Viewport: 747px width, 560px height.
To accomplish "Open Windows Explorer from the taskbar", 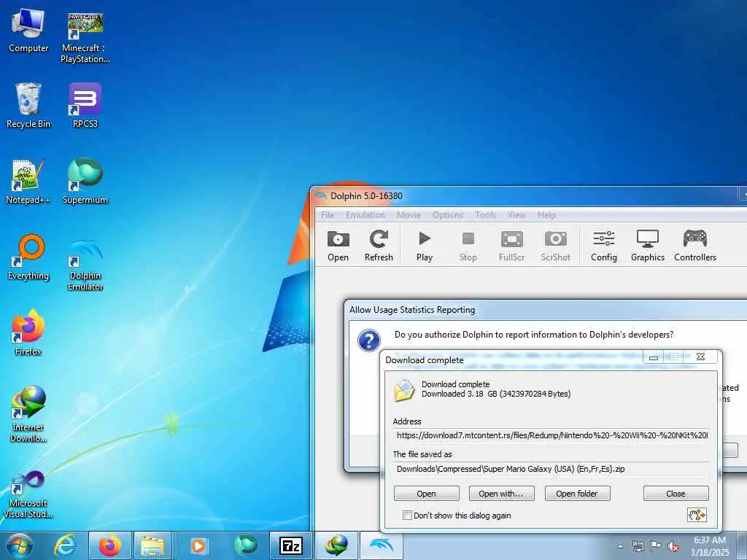I will tap(152, 546).
